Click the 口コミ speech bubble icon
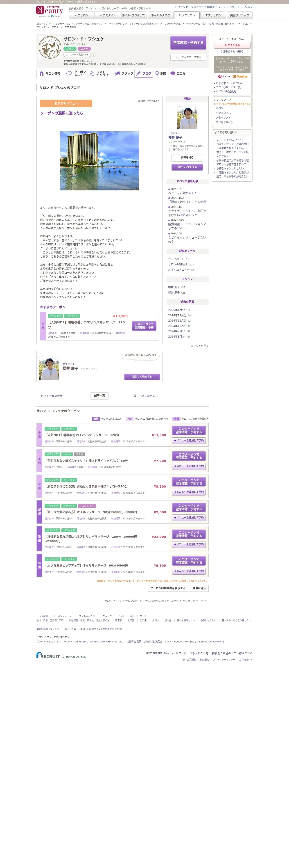The image size is (289, 868). (x=173, y=73)
